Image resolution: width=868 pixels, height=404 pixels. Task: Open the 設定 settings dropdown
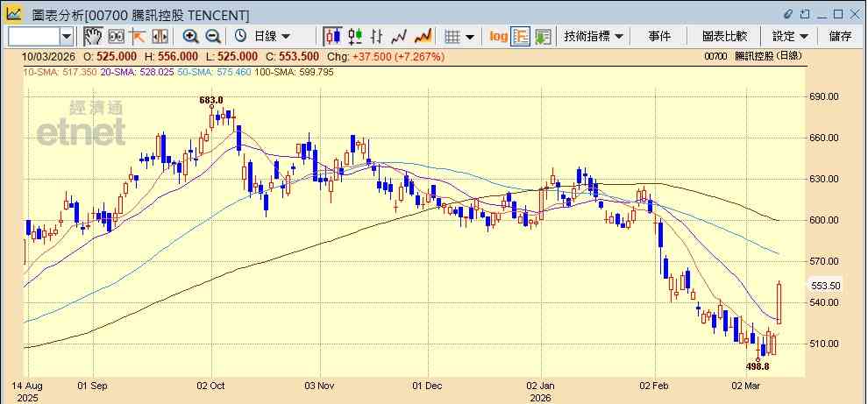click(x=790, y=37)
